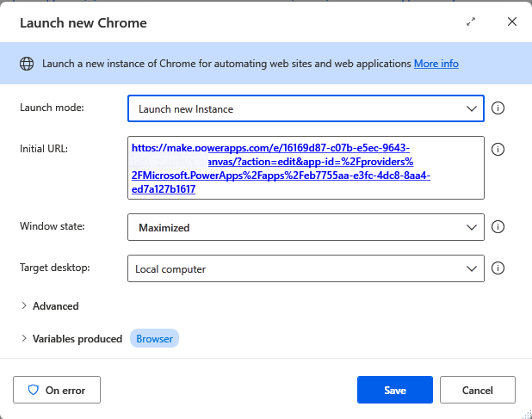The height and width of the screenshot is (419, 532).
Task: Expand the Advanced section
Action: (50, 306)
